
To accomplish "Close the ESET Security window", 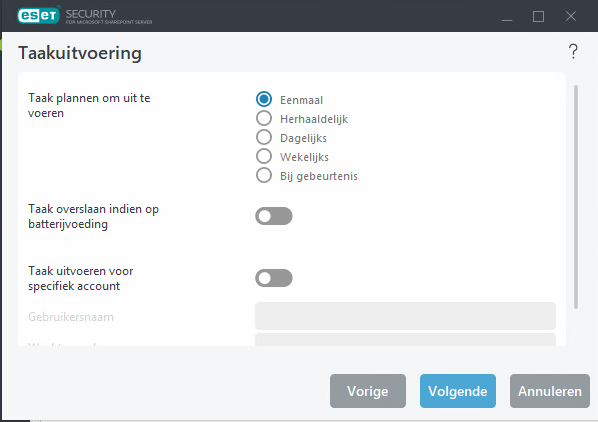I will 571,16.
